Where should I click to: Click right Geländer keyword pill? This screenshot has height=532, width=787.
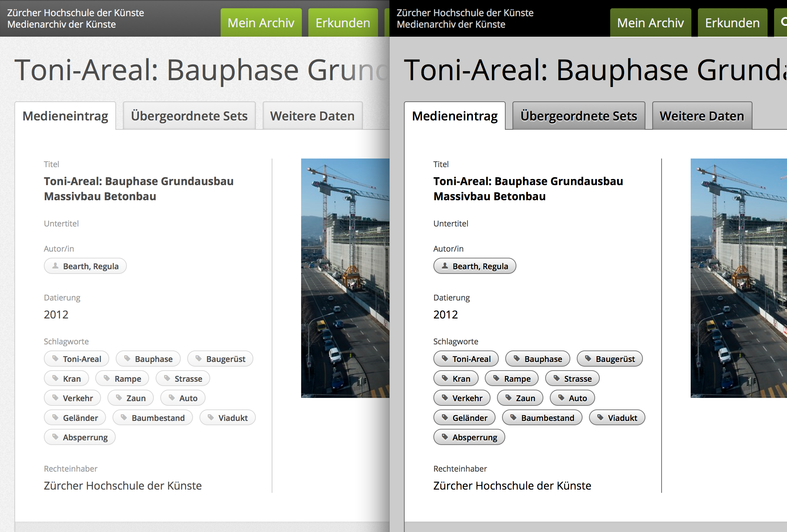click(464, 418)
